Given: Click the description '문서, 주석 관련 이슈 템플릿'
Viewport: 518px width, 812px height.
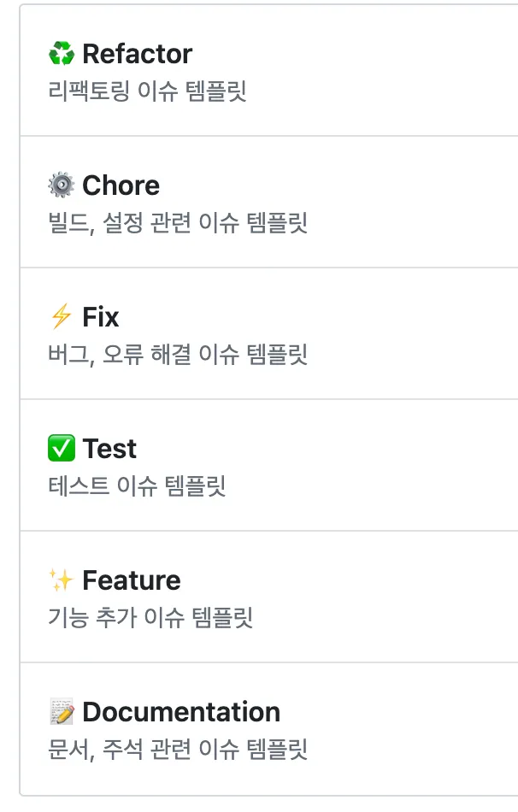Looking at the screenshot, I should tap(178, 750).
